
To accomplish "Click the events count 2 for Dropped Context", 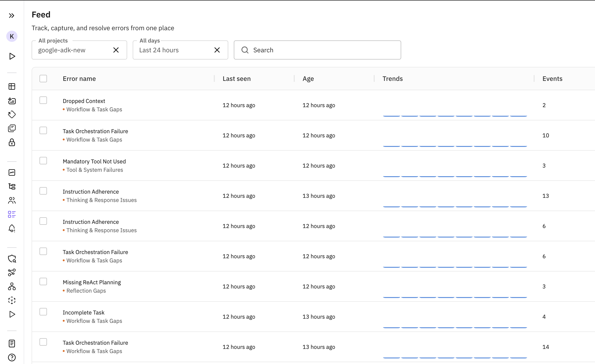I will click(x=544, y=105).
